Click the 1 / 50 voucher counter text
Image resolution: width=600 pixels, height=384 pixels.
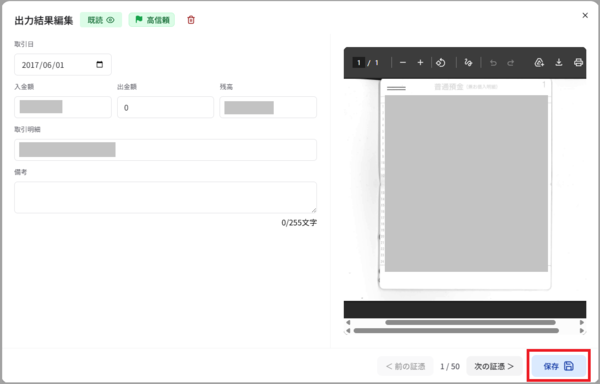tap(450, 366)
